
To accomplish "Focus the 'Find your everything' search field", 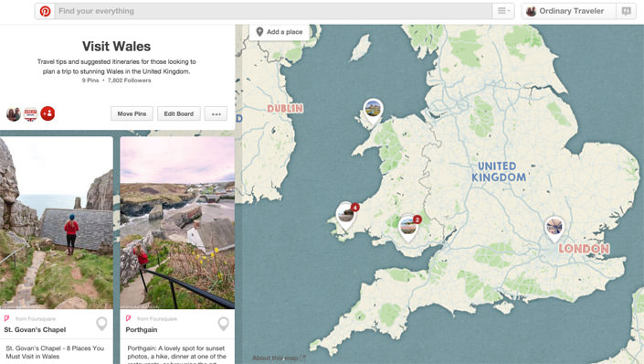I will pyautogui.click(x=273, y=11).
